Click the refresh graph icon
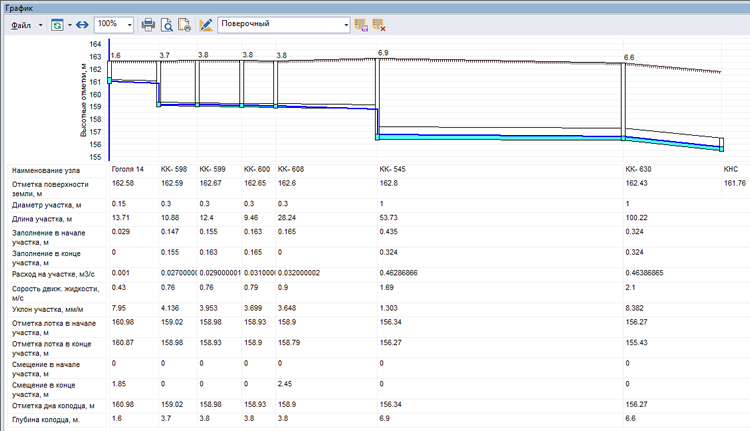Image resolution: width=750 pixels, height=431 pixels. click(56, 23)
